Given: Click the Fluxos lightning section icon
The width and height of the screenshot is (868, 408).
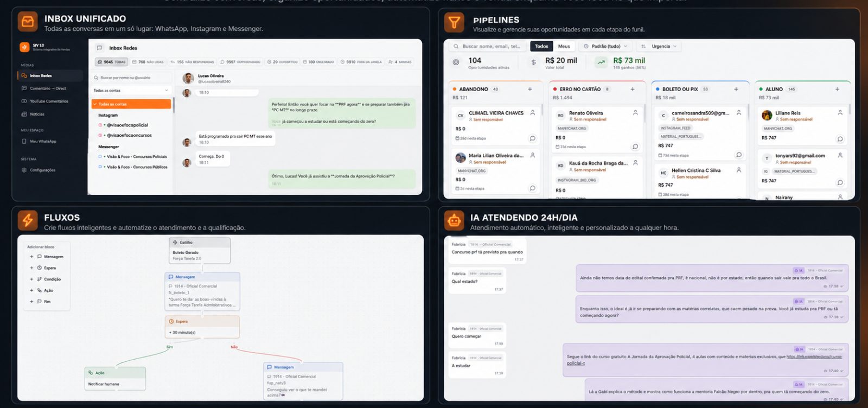Looking at the screenshot, I should tap(28, 220).
